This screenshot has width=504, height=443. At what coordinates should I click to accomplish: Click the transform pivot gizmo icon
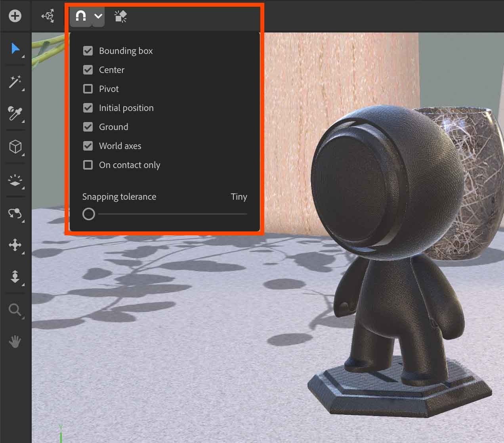click(x=48, y=16)
